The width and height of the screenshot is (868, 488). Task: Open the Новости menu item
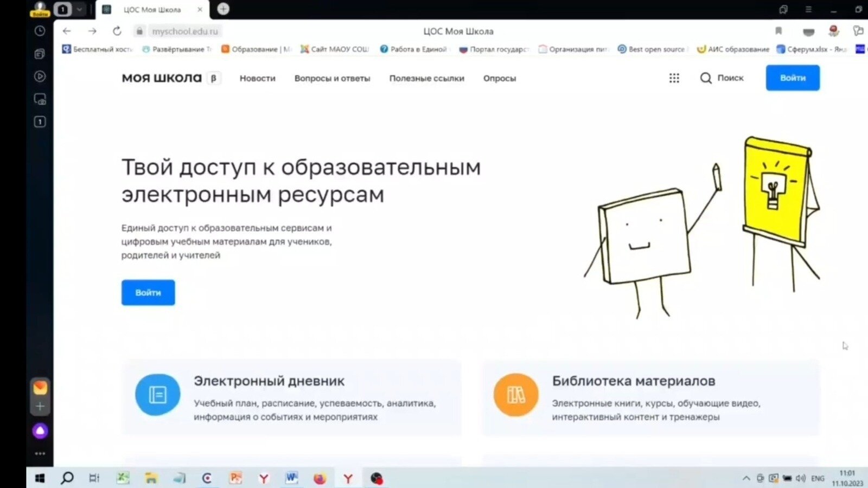pos(257,78)
